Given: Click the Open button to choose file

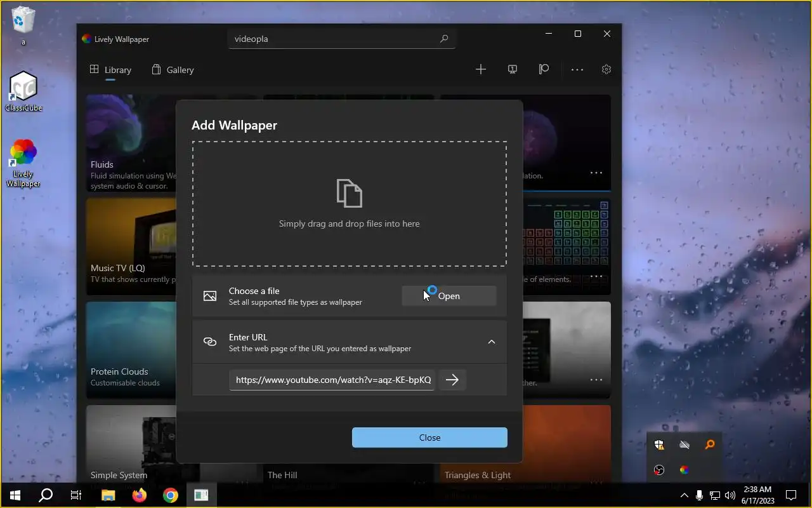Looking at the screenshot, I should coord(449,296).
